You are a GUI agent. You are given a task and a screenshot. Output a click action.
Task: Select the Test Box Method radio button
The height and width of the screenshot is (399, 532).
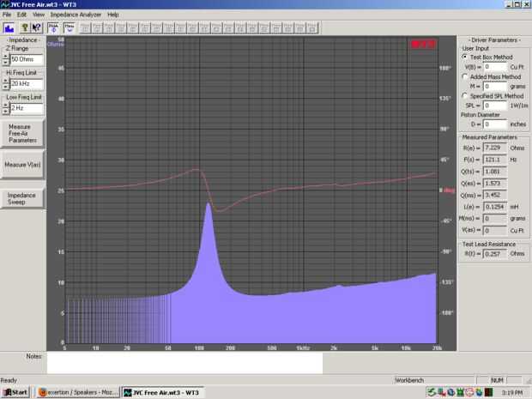coord(465,57)
